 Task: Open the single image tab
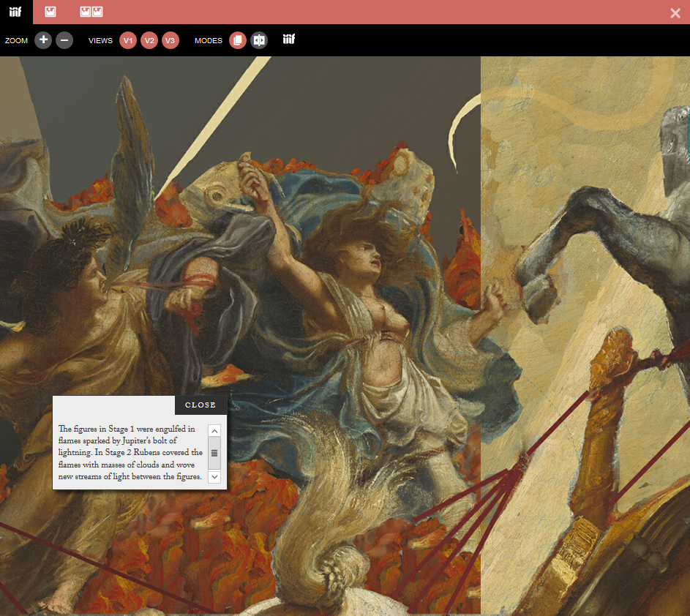pyautogui.click(x=50, y=12)
